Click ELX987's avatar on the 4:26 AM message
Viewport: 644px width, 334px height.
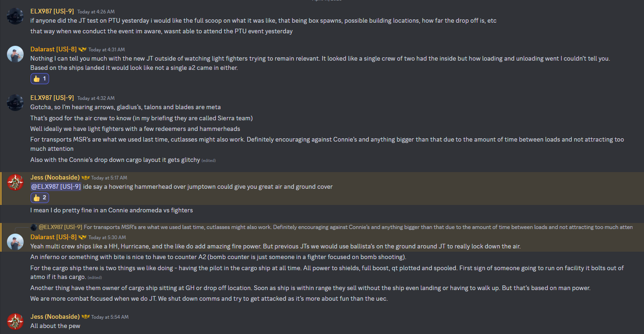pyautogui.click(x=15, y=16)
